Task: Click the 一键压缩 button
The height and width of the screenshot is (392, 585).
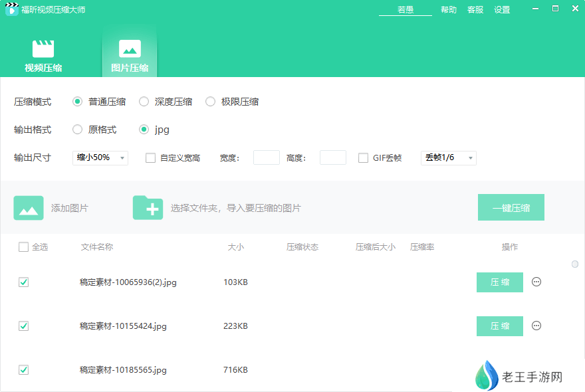Action: tap(511, 207)
